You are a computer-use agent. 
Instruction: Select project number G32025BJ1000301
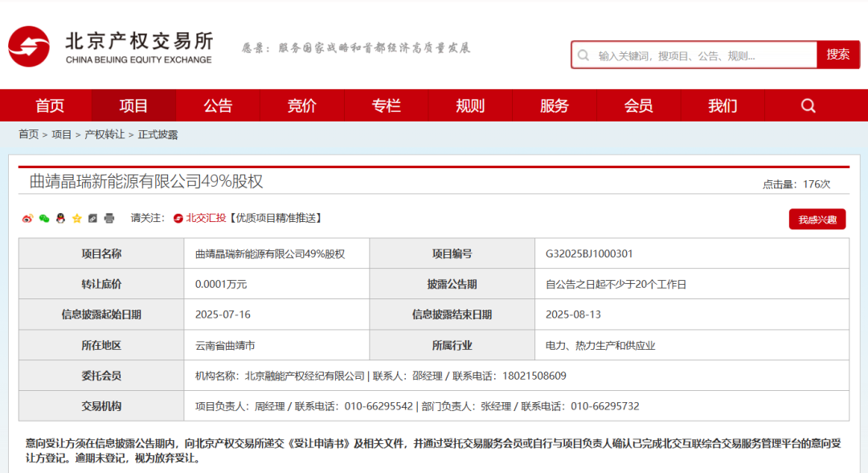pos(589,253)
